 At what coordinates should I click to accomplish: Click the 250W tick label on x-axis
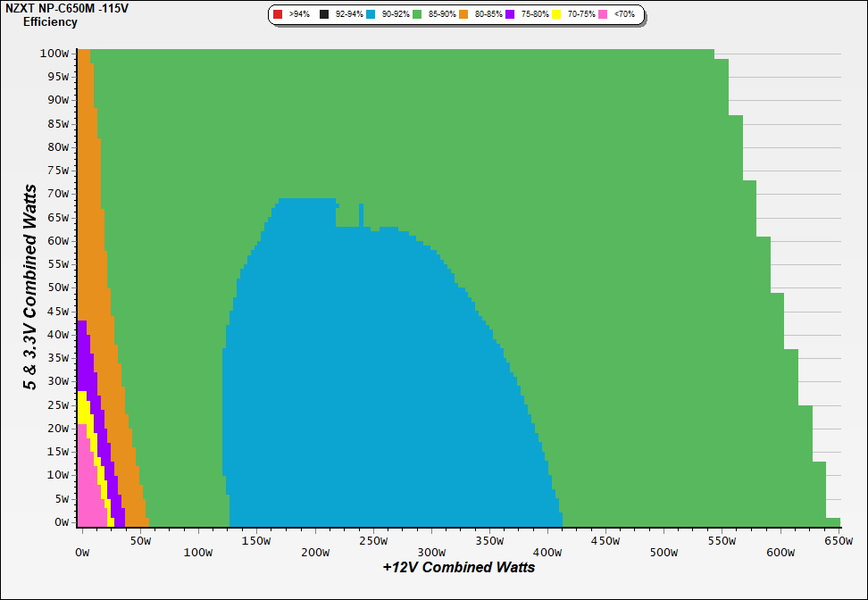372,541
